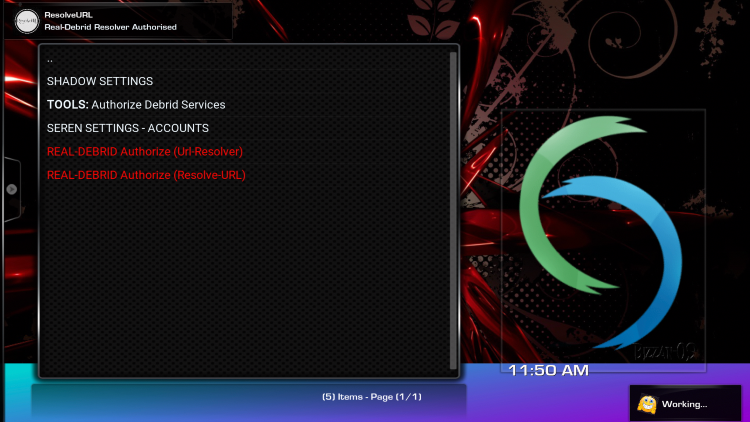This screenshot has height=422, width=750.
Task: Click the Working smiley icon
Action: click(647, 404)
